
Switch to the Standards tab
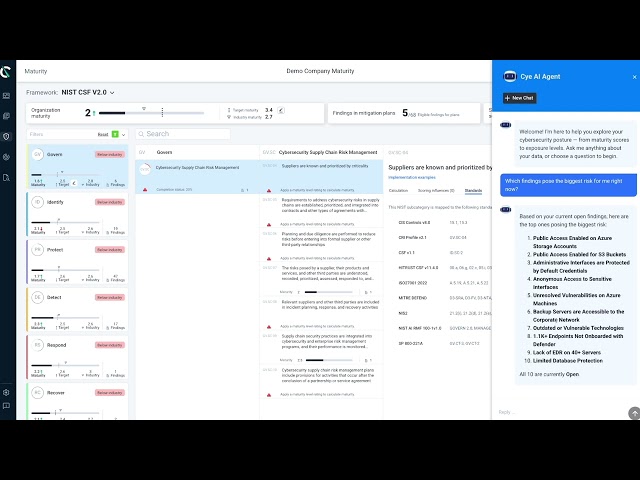click(473, 191)
